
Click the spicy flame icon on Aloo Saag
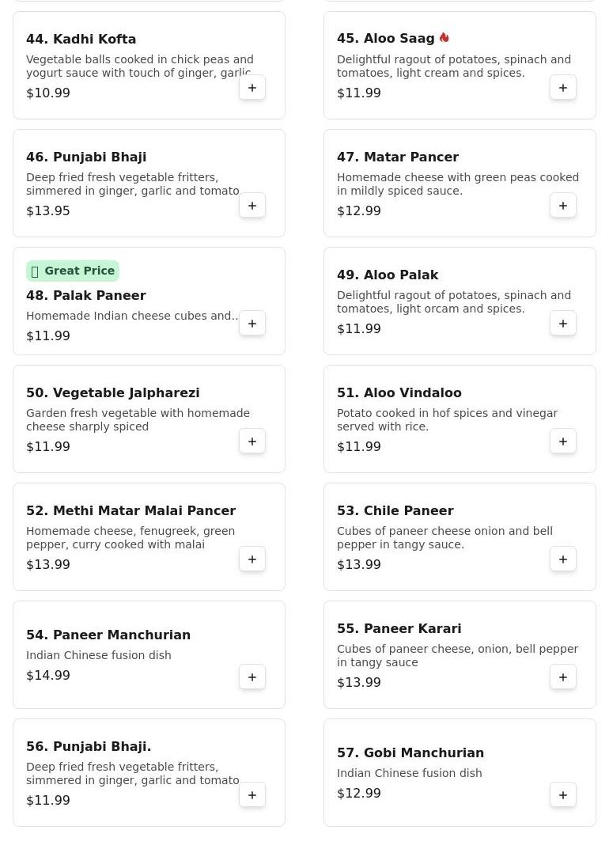pos(444,38)
